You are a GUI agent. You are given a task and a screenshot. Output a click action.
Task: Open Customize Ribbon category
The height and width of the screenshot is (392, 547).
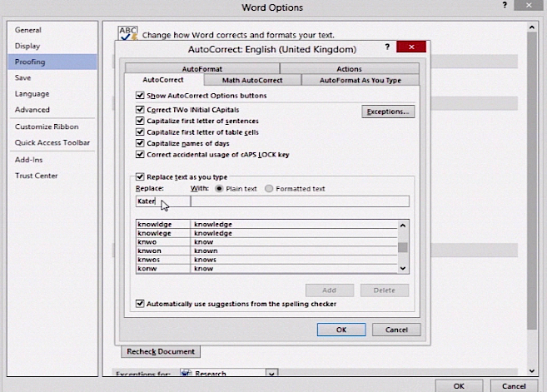coord(52,127)
